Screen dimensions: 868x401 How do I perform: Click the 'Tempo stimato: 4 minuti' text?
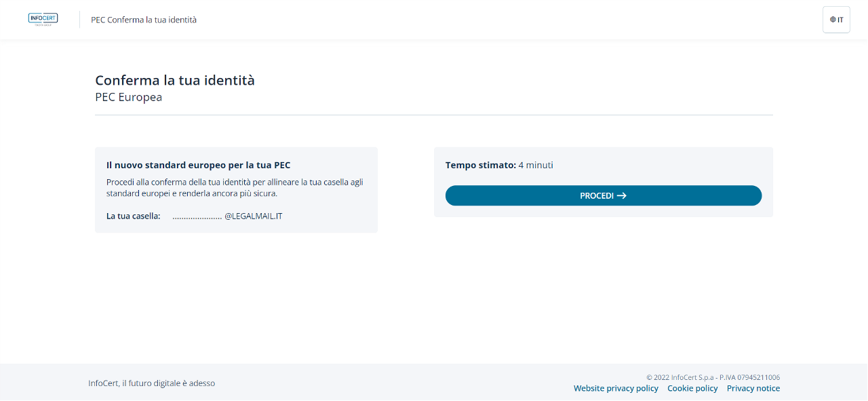click(499, 165)
